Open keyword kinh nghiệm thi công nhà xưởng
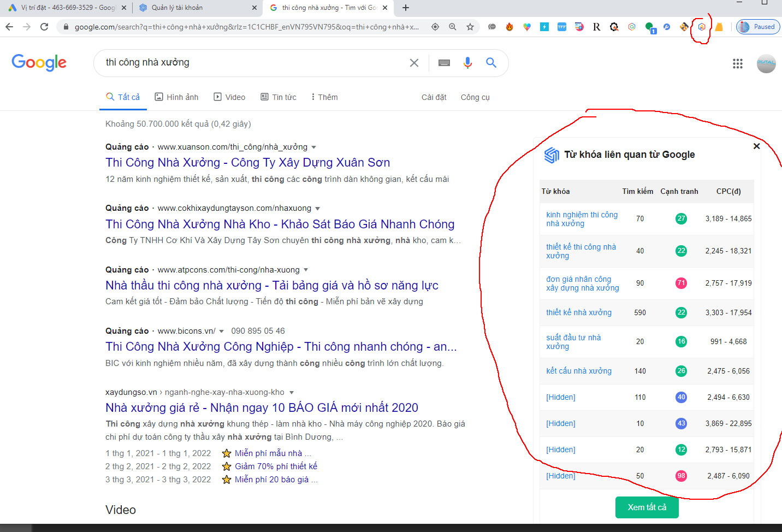782x532 pixels. click(x=582, y=219)
